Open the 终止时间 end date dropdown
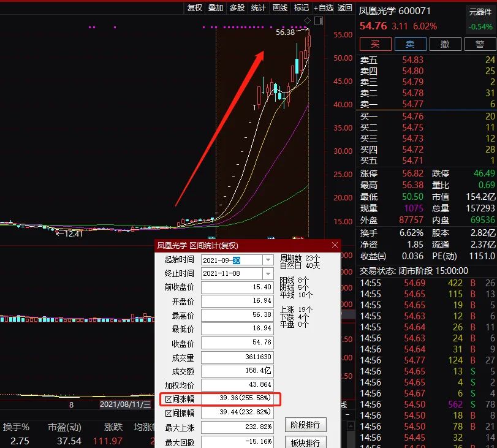Screen dimensions: 497x448 268,273
